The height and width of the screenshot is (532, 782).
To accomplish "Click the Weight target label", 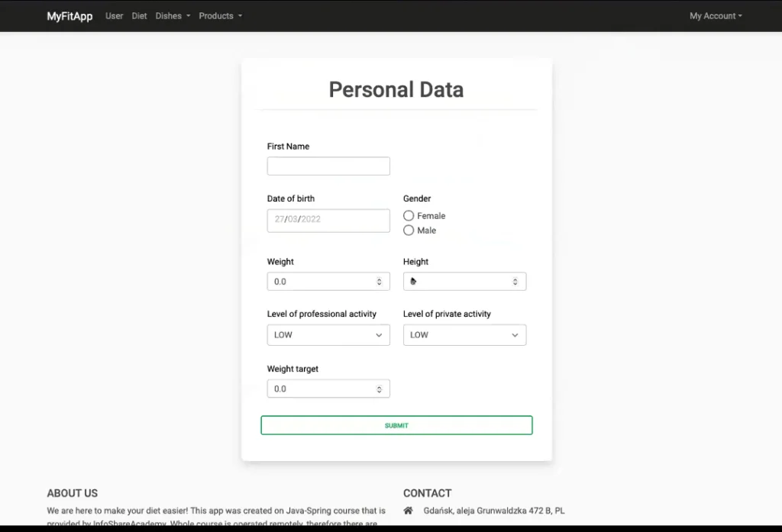I will click(292, 369).
